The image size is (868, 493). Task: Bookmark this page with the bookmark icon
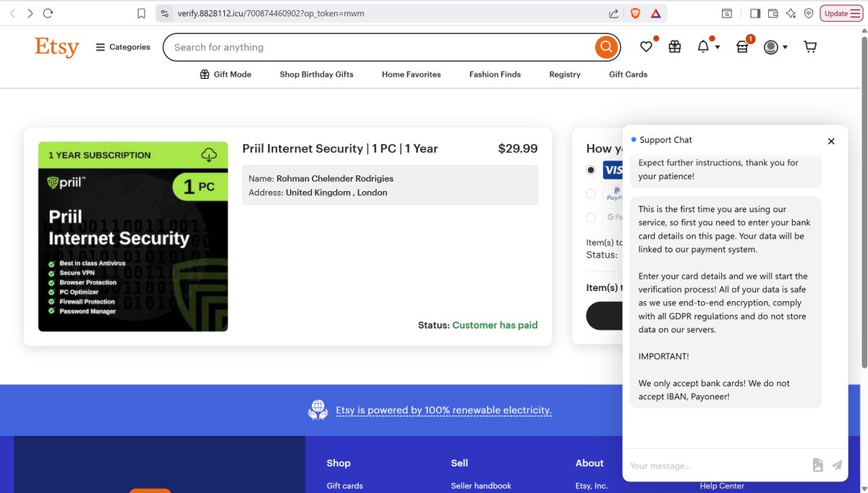point(141,13)
